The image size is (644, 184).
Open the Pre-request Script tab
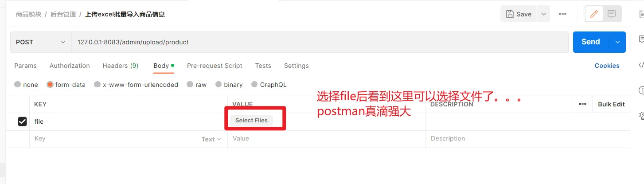tap(215, 66)
